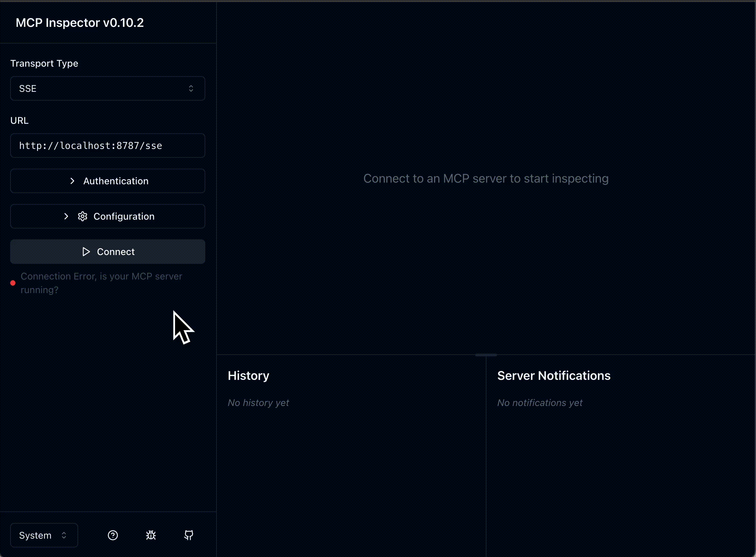Viewport: 756px width, 557px height.
Task: Click the Configuration gear icon
Action: [x=83, y=216]
